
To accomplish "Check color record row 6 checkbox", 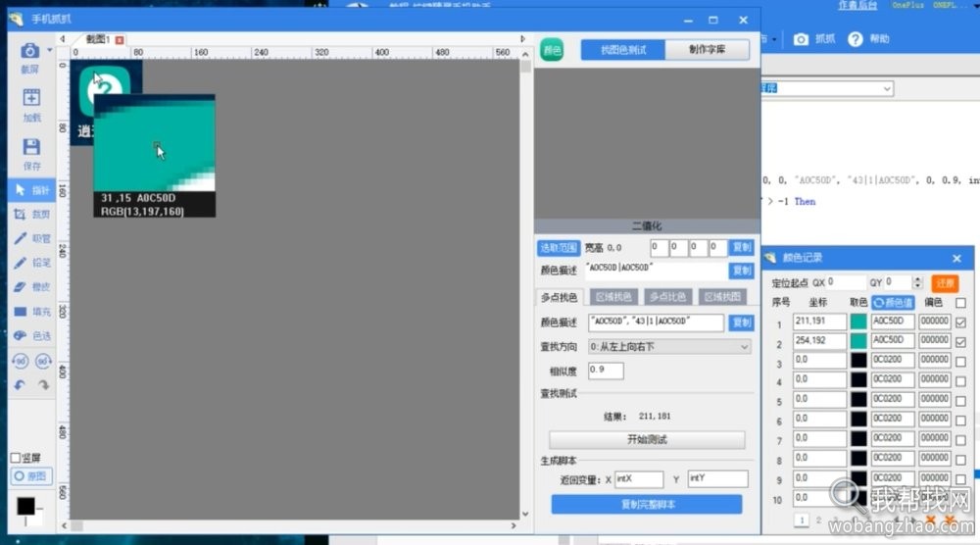I will pyautogui.click(x=960, y=421).
